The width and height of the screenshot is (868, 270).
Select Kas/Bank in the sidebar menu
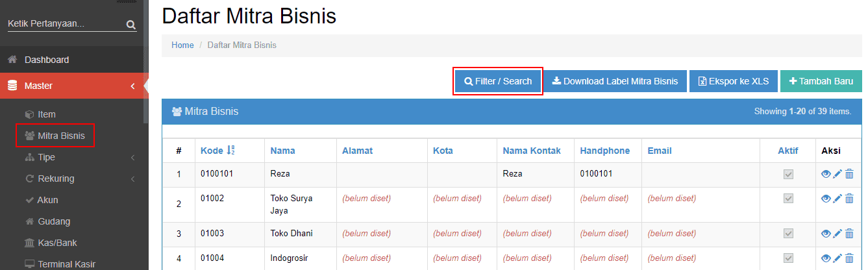[x=58, y=243]
